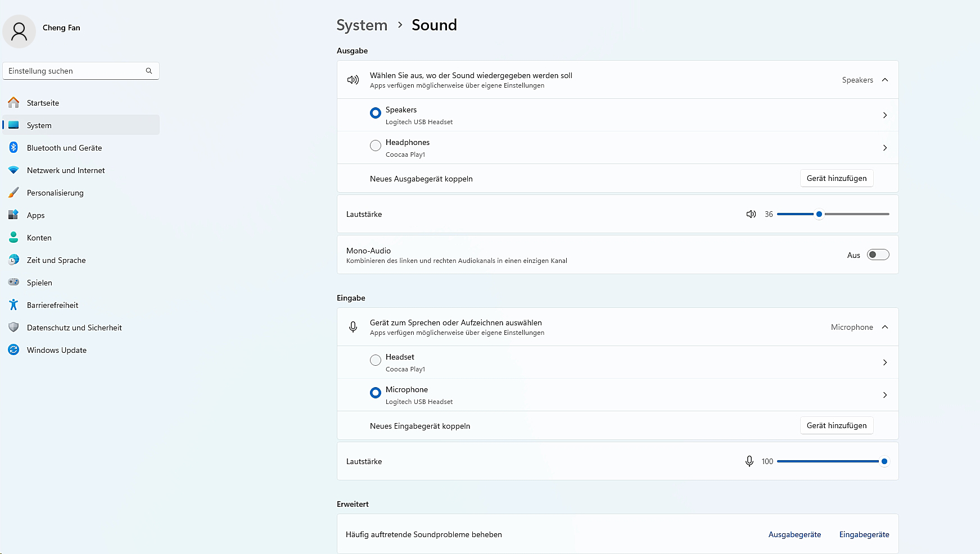Go to Zeit und Sprache settings
The image size is (980, 554).
tap(81, 260)
